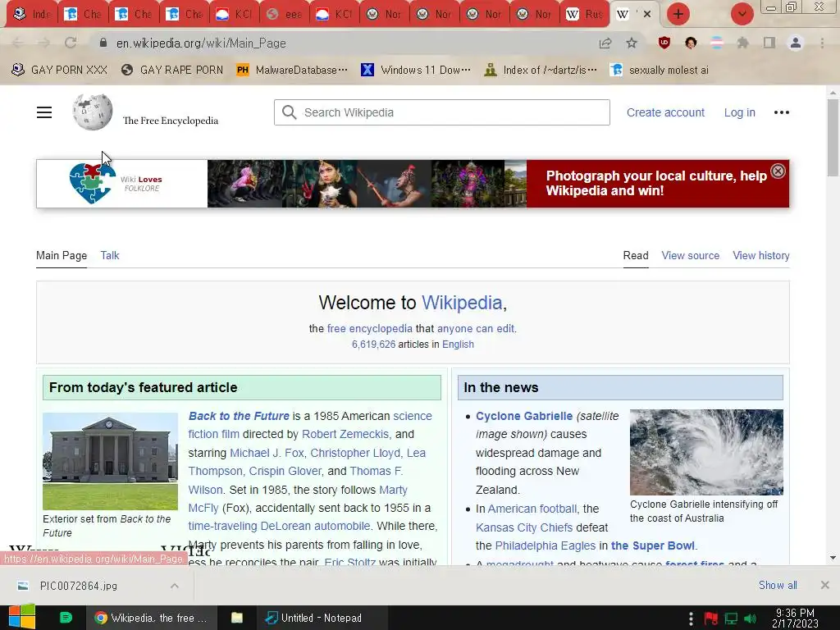Open the Philadelphia Eagles link
This screenshot has width=840, height=630.
[546, 546]
